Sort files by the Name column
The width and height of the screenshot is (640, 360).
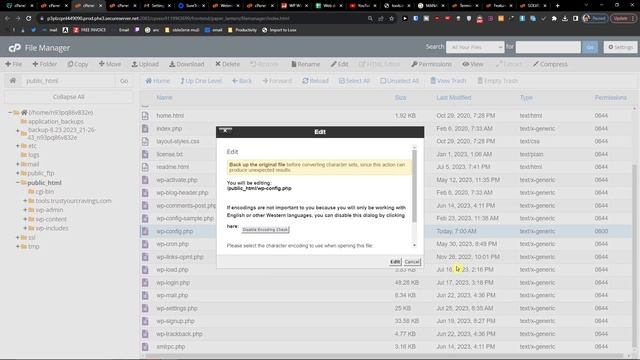point(164,98)
